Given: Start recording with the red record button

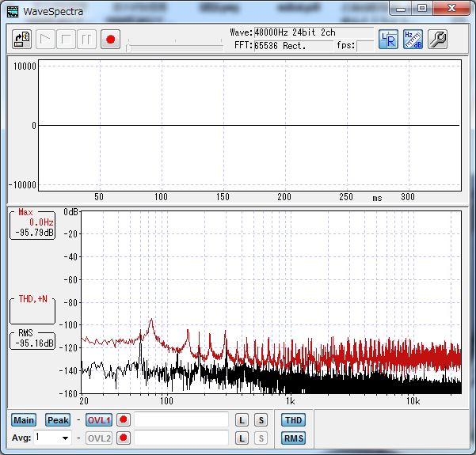Looking at the screenshot, I should 111,39.
